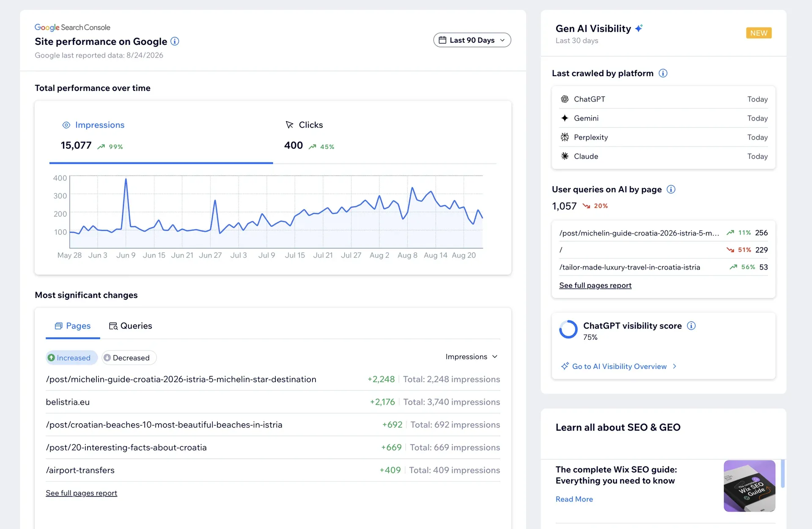The image size is (812, 529).
Task: Select the Impressions metric tab
Action: (x=161, y=137)
